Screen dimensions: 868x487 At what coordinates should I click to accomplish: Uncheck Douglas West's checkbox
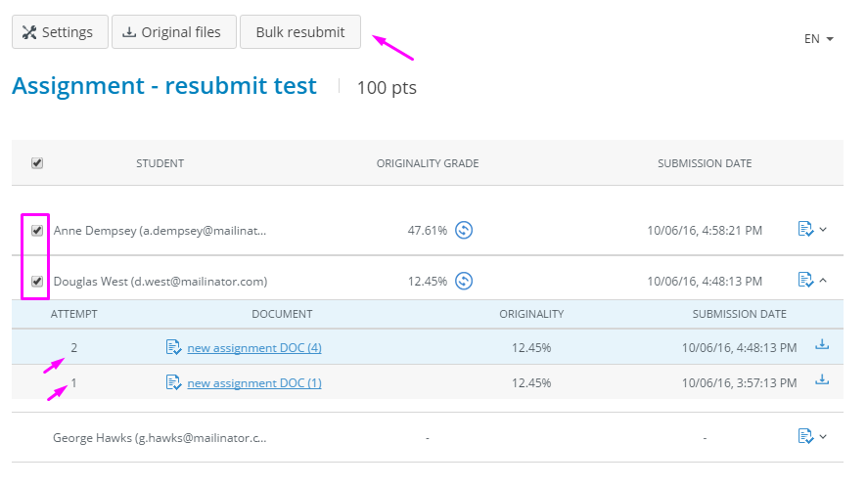coord(37,281)
